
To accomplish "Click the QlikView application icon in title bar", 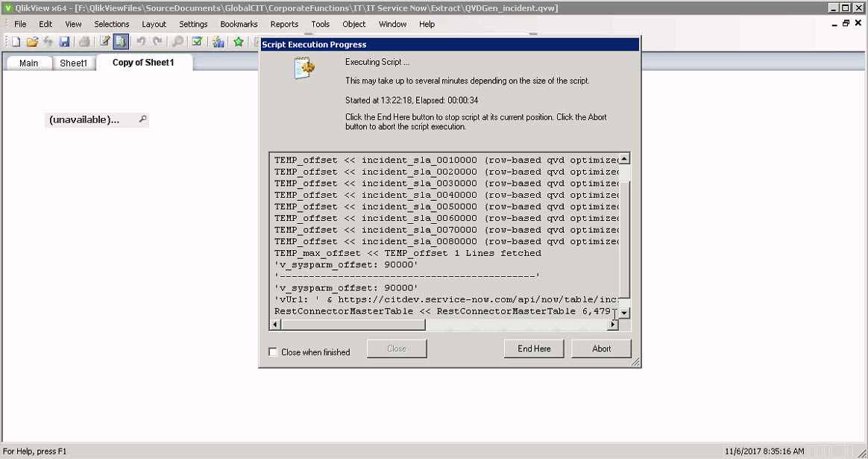I will (x=7, y=7).
